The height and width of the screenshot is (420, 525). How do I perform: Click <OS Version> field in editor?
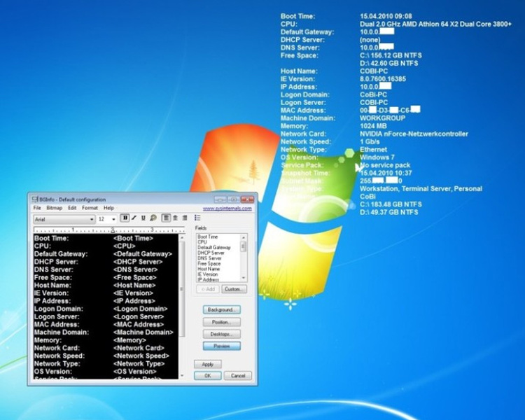coord(135,372)
